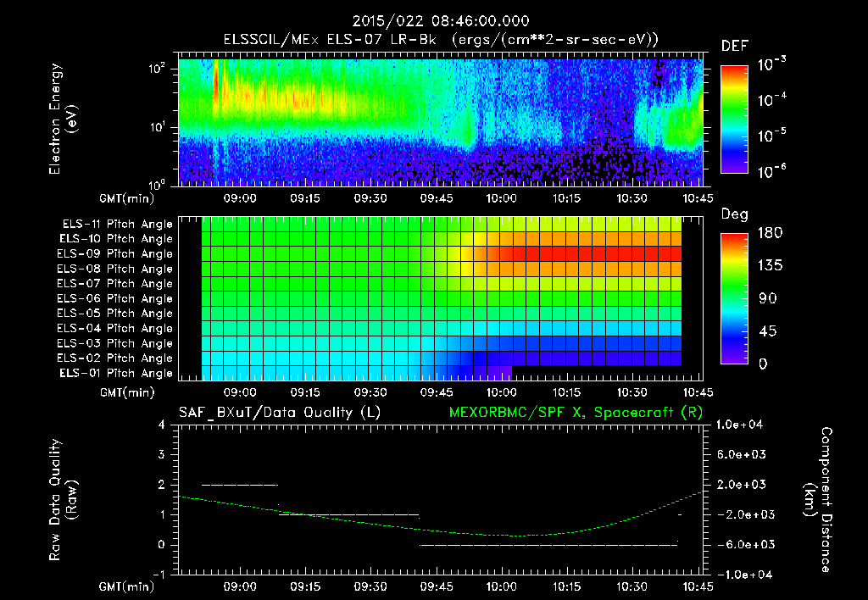Click the 180 label on Deg color bar
This screenshot has height=600, width=868.
[770, 233]
